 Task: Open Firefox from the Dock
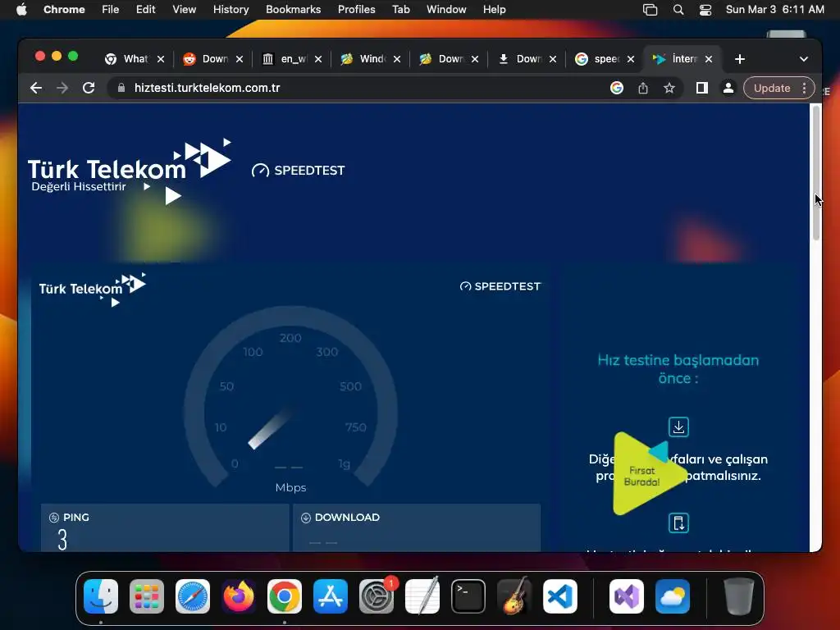239,596
